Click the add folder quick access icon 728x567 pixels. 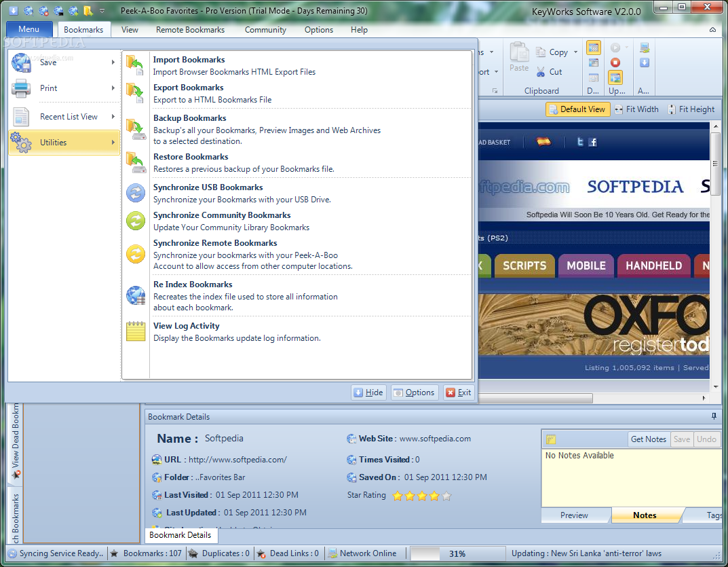click(88, 10)
